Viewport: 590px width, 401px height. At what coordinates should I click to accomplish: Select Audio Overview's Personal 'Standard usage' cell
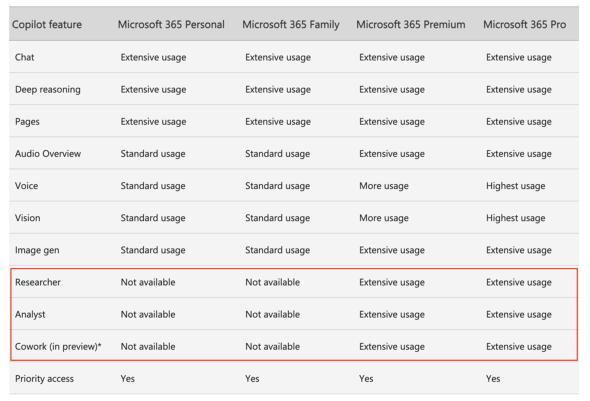[x=153, y=153]
